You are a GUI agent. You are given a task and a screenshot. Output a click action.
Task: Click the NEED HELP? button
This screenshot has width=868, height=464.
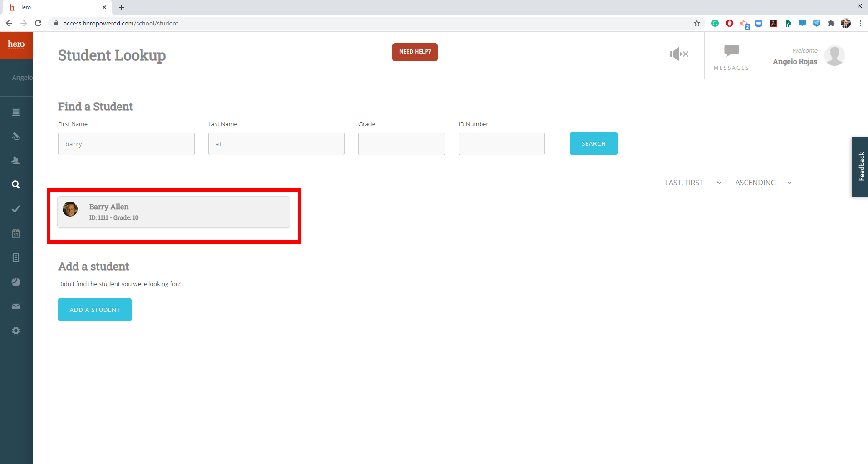coord(415,52)
